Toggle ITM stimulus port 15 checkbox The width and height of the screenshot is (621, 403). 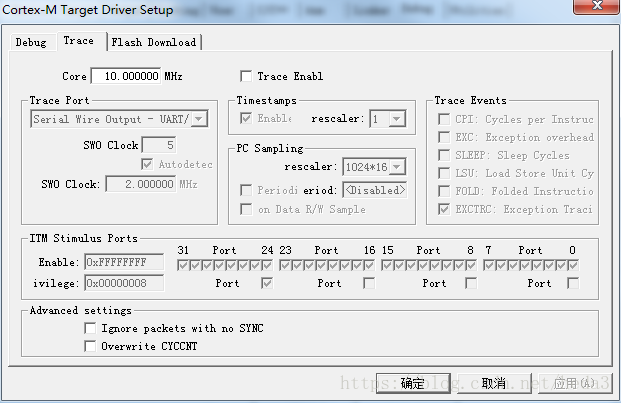pos(387,265)
